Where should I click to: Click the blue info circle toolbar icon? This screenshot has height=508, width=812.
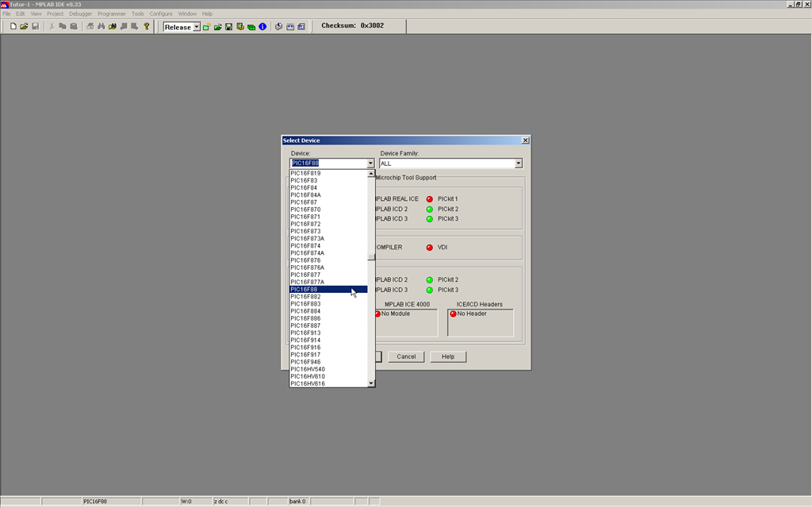(262, 27)
